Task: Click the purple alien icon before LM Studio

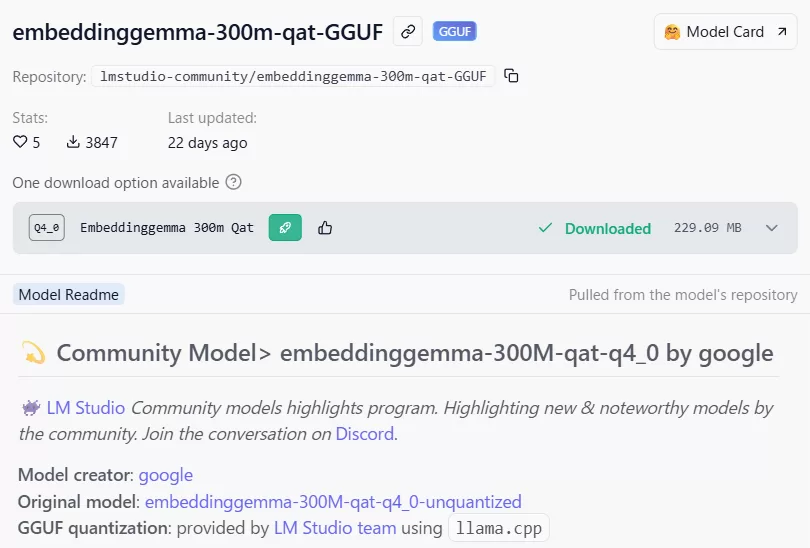Action: (x=31, y=408)
